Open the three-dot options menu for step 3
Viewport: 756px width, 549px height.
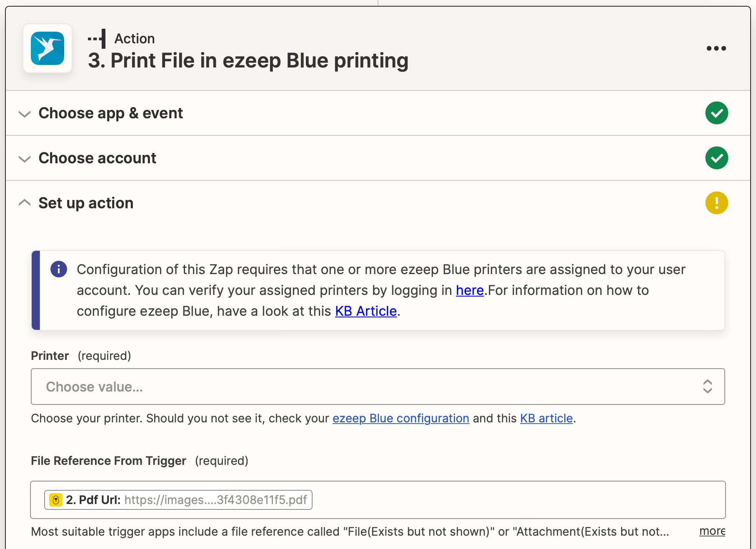716,48
